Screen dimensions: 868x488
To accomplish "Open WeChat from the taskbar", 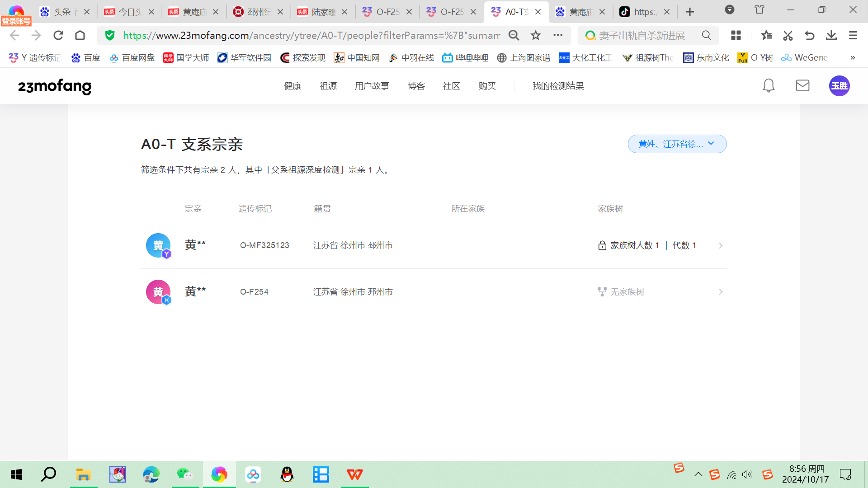I will point(185,474).
